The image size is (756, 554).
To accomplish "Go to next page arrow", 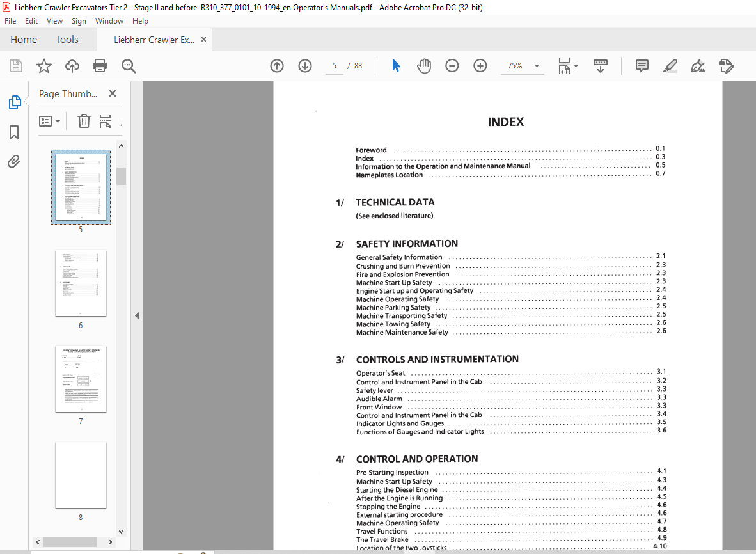I will tap(305, 66).
